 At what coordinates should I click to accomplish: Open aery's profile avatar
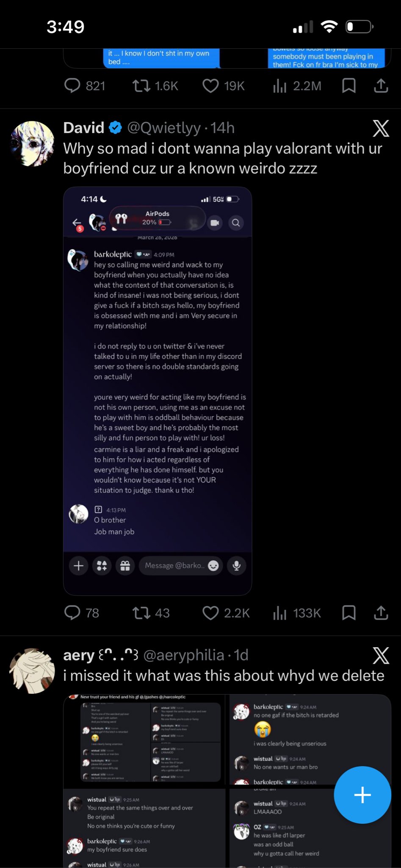pos(32,671)
